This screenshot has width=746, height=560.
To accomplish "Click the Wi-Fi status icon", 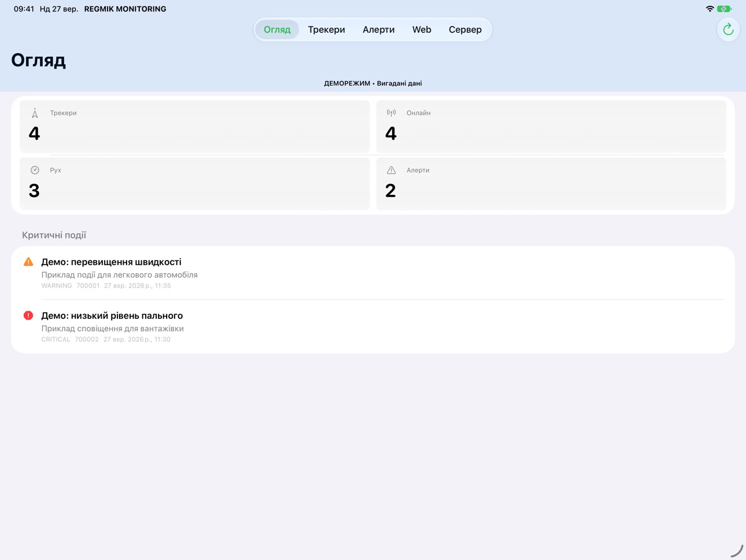I will [710, 9].
